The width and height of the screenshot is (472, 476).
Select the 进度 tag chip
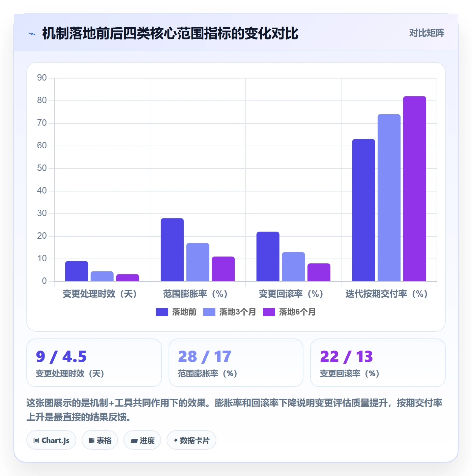point(142,440)
